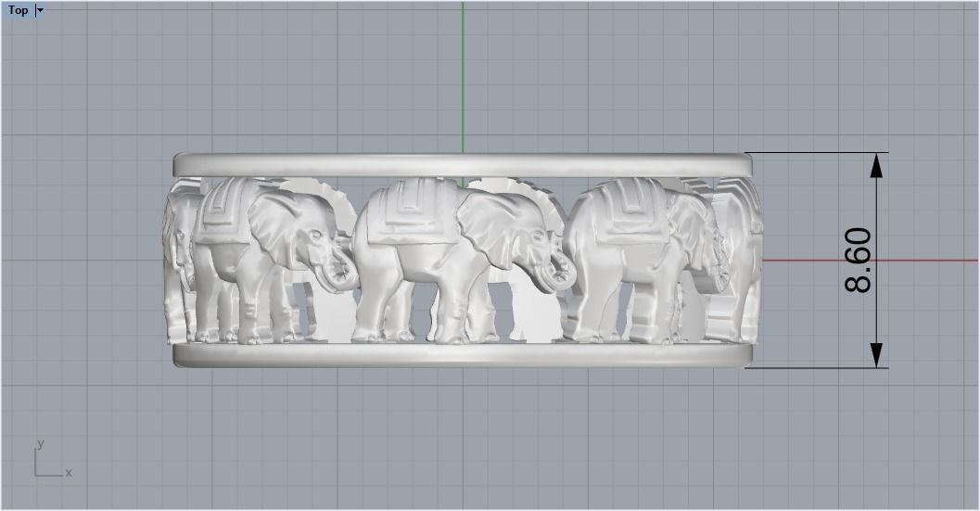Select the elephant ring model
980x511 pixels.
point(464,260)
